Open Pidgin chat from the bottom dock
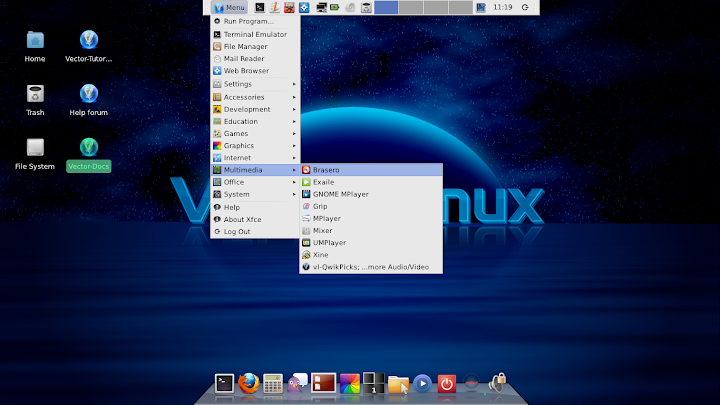Image resolution: width=720 pixels, height=405 pixels. pos(298,383)
